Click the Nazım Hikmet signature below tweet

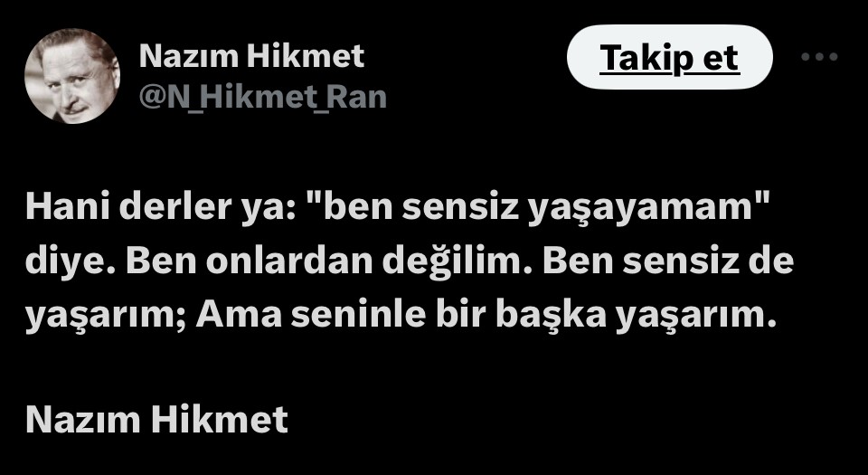click(x=156, y=420)
